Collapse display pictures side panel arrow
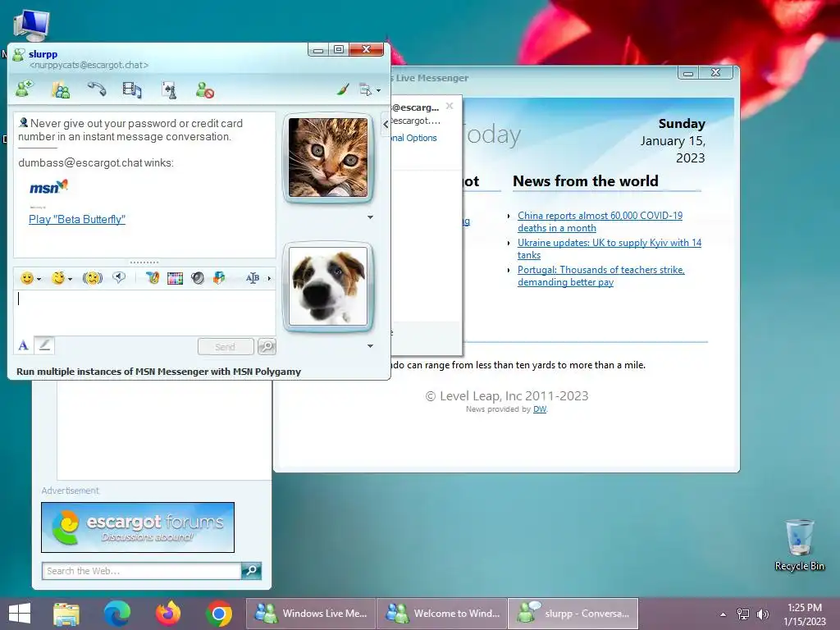Screen dimensions: 840x630 (386, 125)
